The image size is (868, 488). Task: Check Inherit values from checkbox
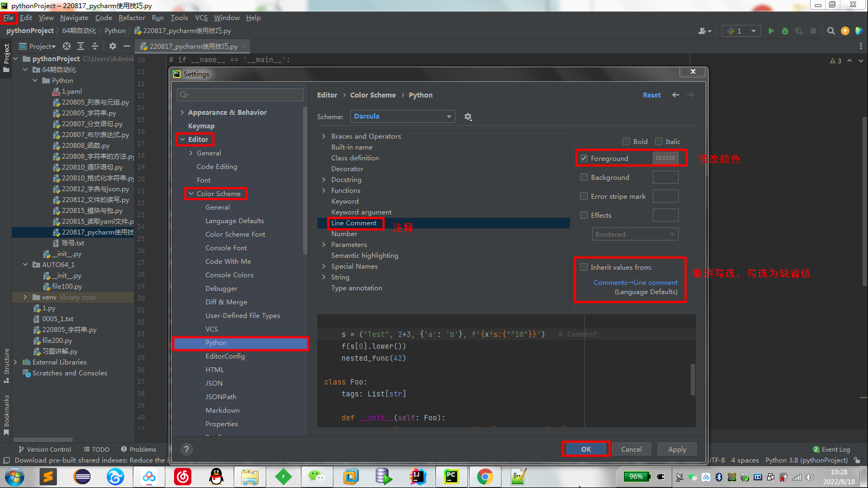click(x=584, y=267)
